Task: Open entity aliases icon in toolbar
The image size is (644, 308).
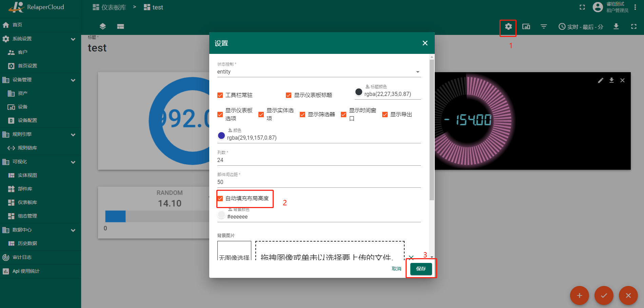Action: point(526,26)
